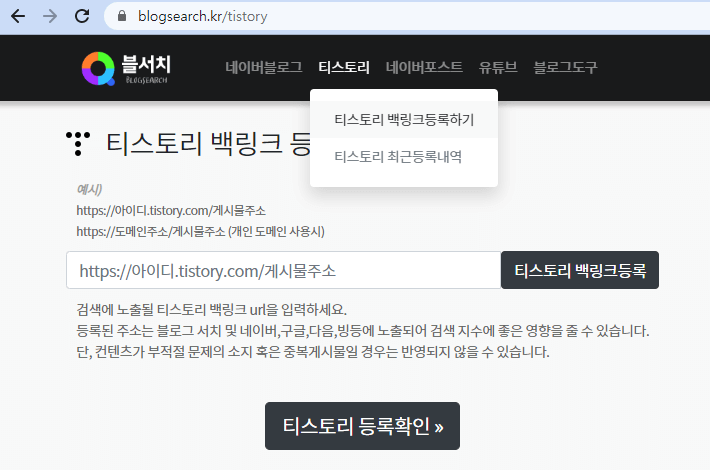Open the 티스토리 nav menu
Image resolution: width=710 pixels, height=470 pixels.
tap(344, 67)
